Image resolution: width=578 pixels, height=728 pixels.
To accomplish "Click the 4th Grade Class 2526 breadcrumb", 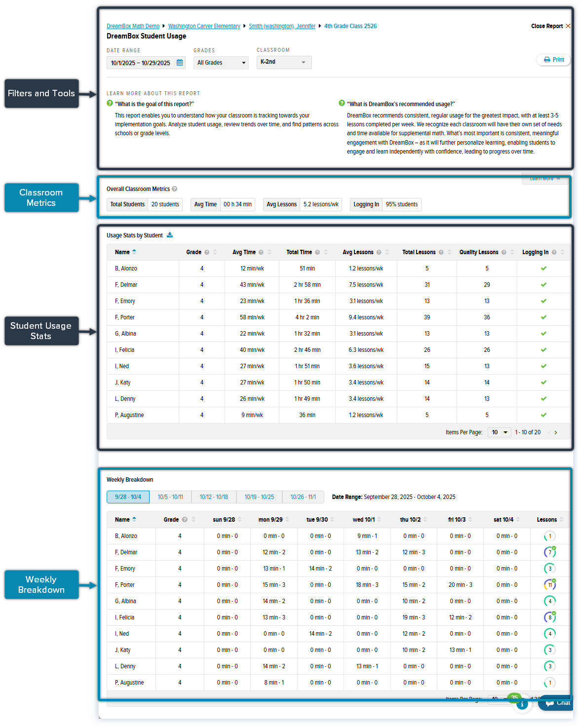I will [350, 26].
